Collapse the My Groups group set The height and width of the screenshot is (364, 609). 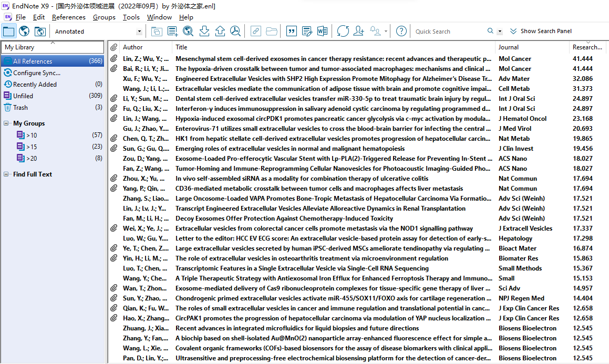[x=6, y=123]
